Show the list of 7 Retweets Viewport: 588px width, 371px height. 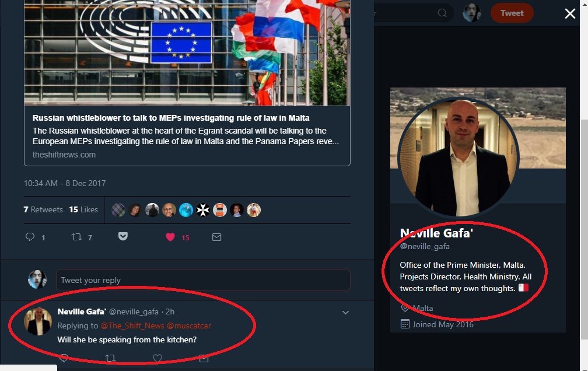coord(43,209)
